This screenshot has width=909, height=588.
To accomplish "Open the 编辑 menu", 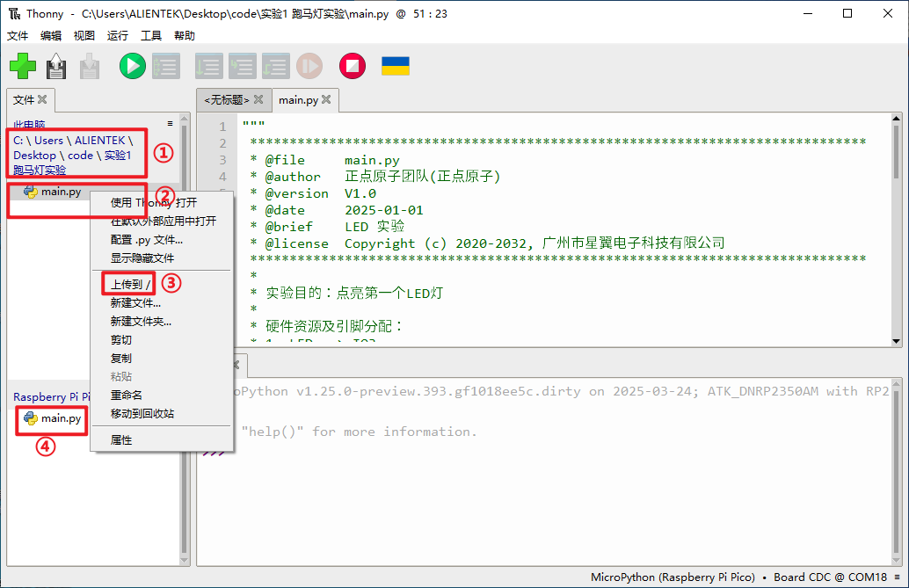I will click(x=51, y=35).
